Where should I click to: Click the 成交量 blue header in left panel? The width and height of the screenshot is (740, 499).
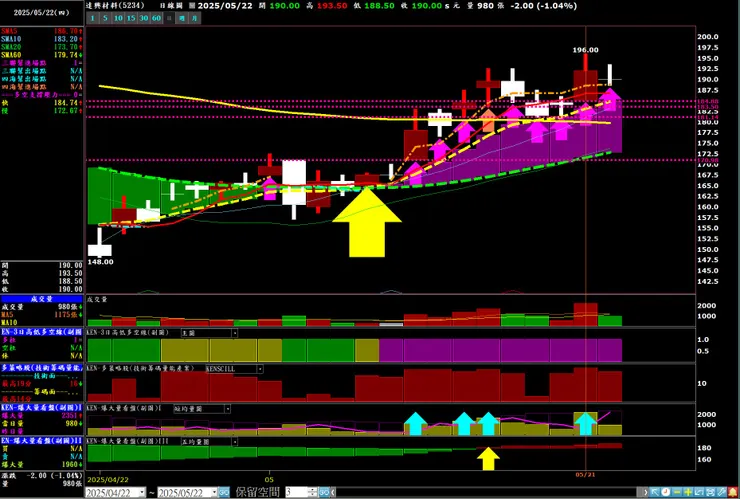tap(42, 299)
